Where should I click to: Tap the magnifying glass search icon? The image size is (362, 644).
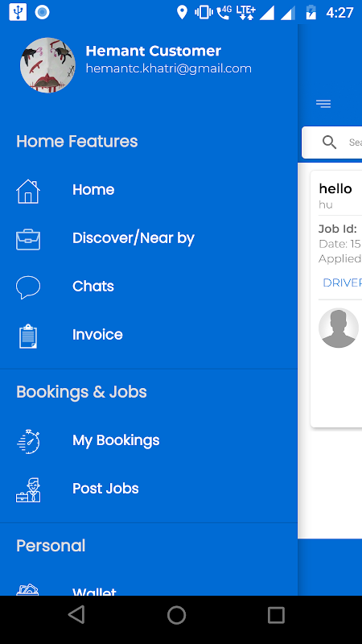point(329,142)
